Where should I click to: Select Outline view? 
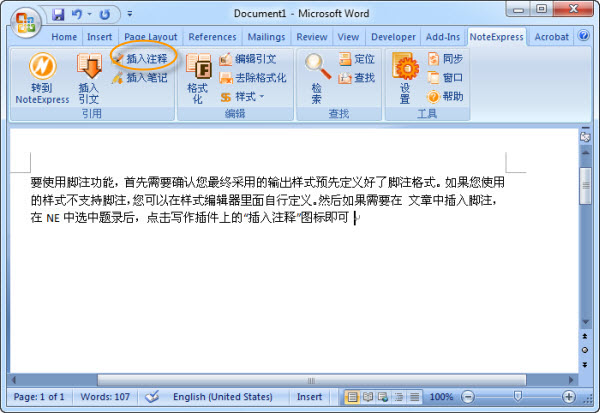pyautogui.click(x=399, y=397)
